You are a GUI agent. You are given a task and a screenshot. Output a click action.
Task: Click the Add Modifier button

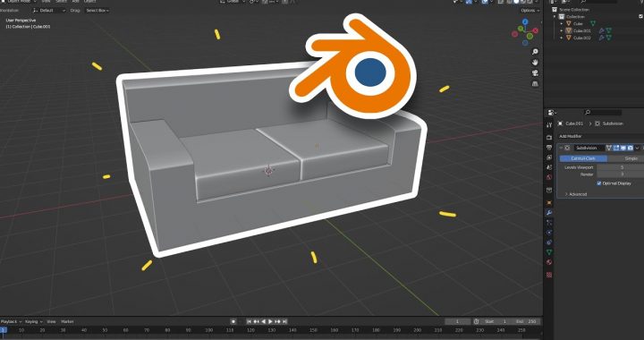tap(600, 136)
